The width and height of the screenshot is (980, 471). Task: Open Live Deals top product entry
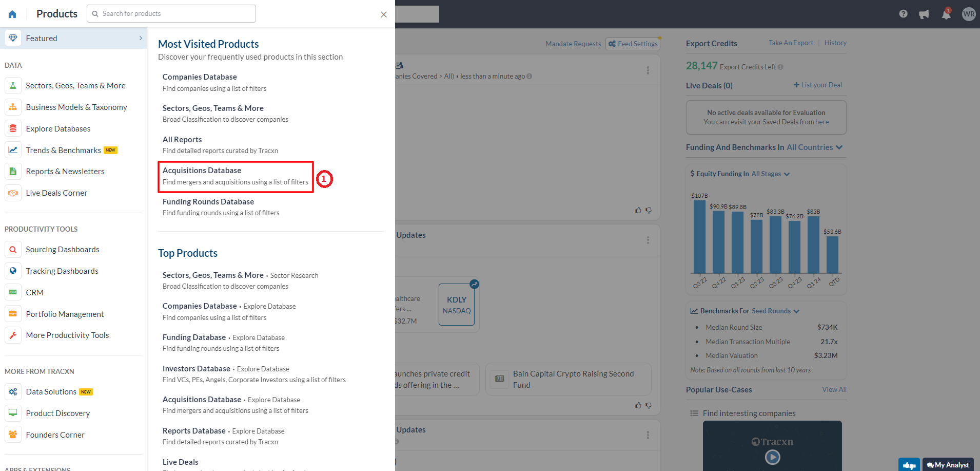click(181, 462)
